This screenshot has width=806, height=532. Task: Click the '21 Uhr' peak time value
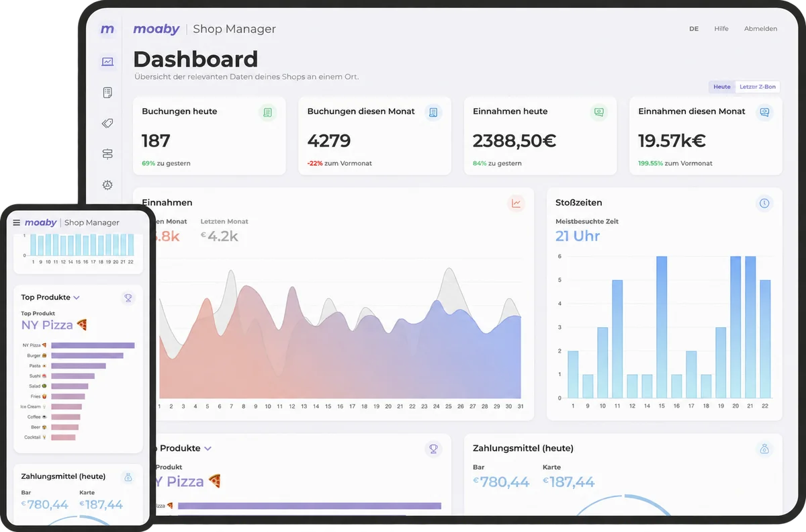[x=578, y=236]
